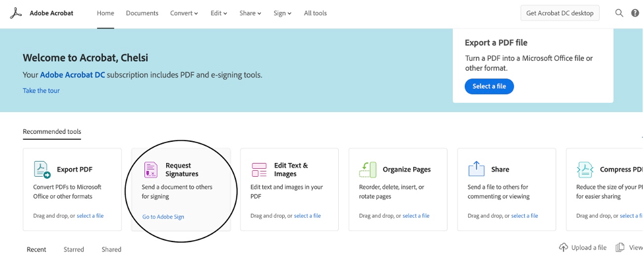Expand the Share dropdown menu
This screenshot has width=644, height=254.
pos(250,13)
